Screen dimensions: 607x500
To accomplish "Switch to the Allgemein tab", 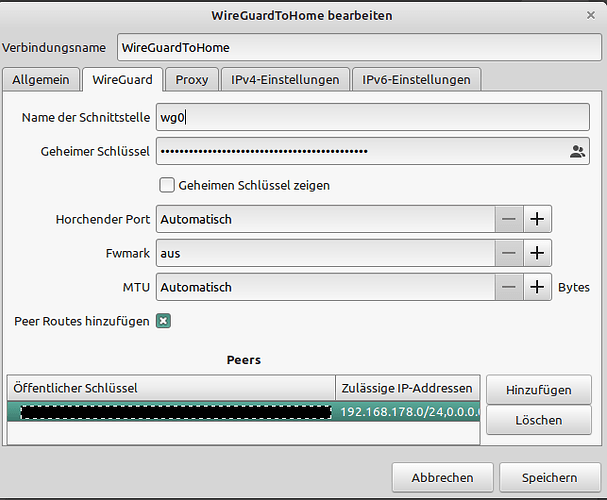I will coord(41,80).
